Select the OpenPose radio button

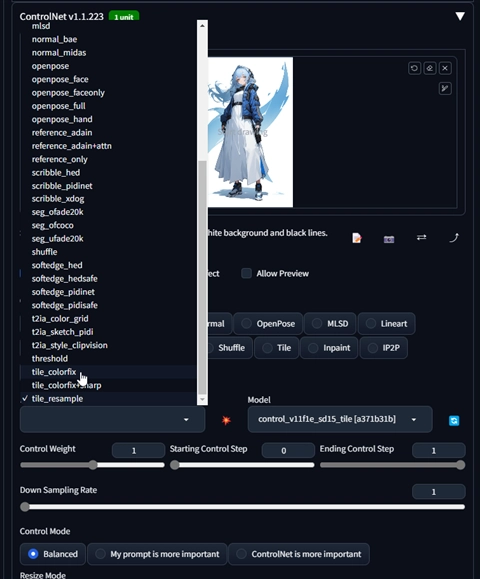[268, 324]
